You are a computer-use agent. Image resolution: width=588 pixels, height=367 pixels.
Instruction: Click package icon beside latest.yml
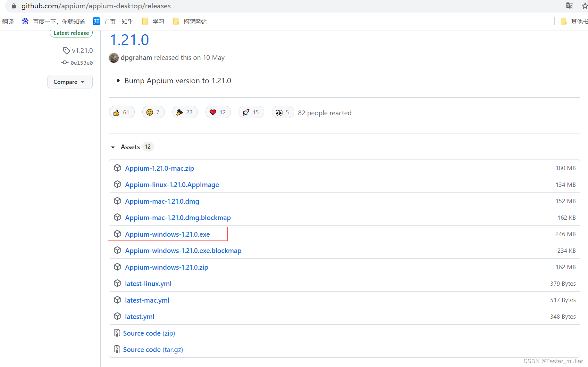[x=117, y=316]
